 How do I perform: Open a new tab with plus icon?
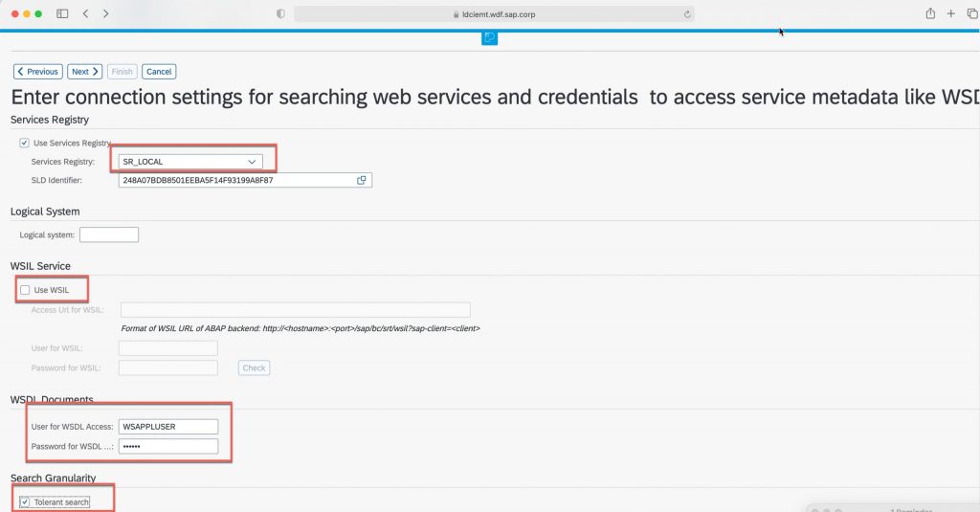point(950,13)
